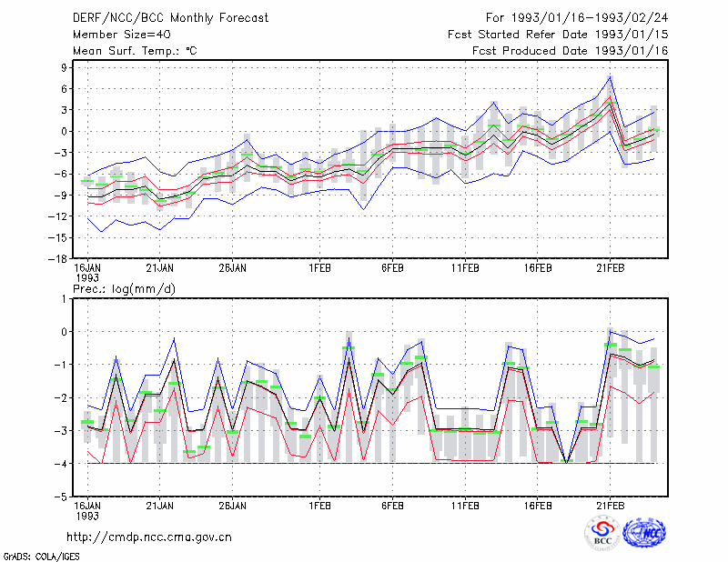The width and height of the screenshot is (728, 562).
Task: Click the 26JAN label under precipitation chart
Action: pos(233,506)
